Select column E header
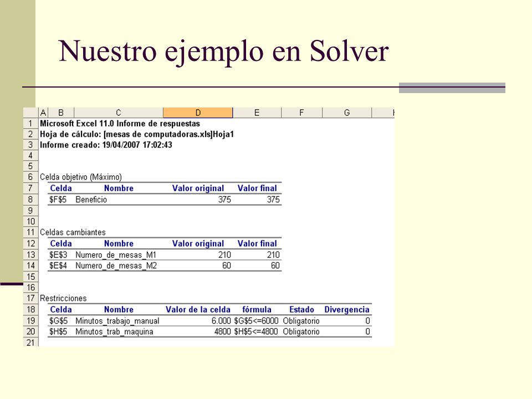The image size is (532, 399). click(257, 112)
